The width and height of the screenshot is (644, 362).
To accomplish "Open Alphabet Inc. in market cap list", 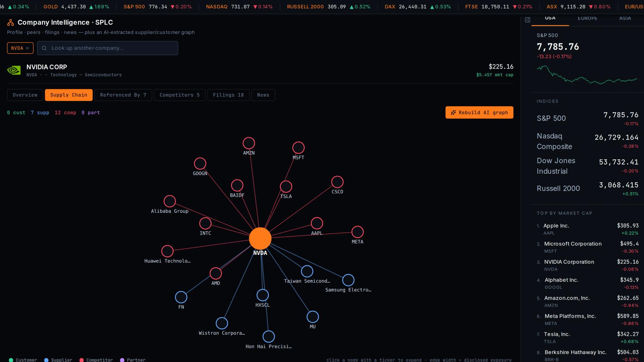I will 587,283.
